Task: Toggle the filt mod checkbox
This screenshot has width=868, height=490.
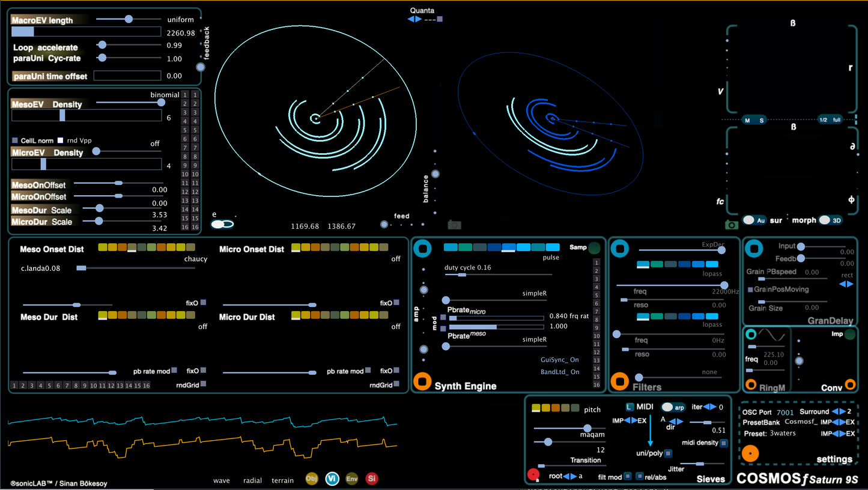Action: point(627,476)
